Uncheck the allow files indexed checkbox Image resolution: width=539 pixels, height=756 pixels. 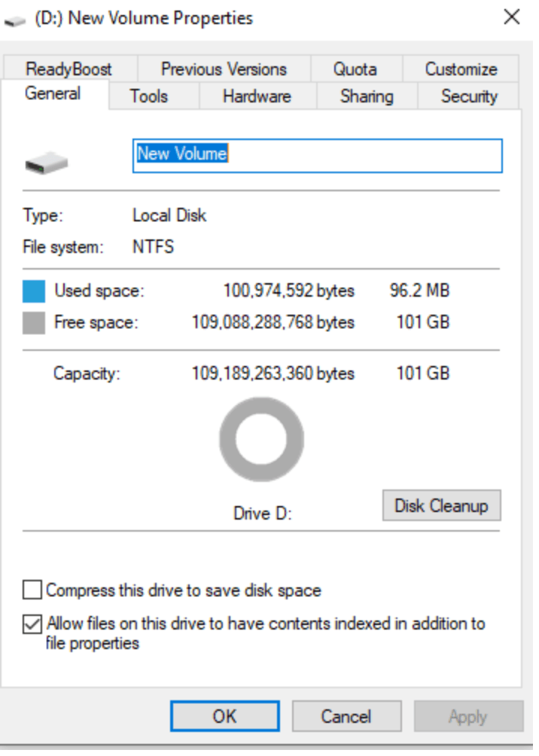pos(32,624)
